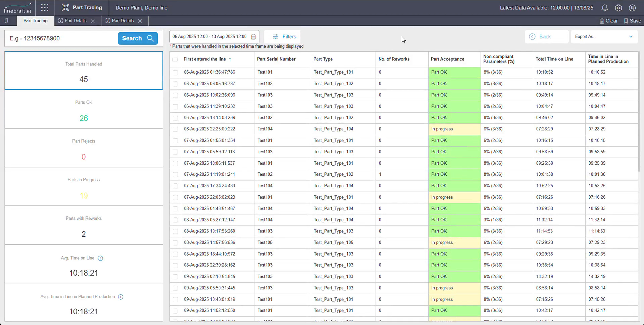Close the second Part Details tab
Screen dimensions: 644x325
(140, 21)
